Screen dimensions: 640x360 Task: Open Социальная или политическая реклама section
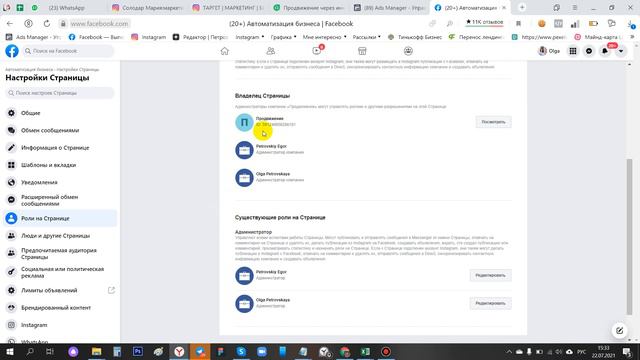pyautogui.click(x=60, y=272)
